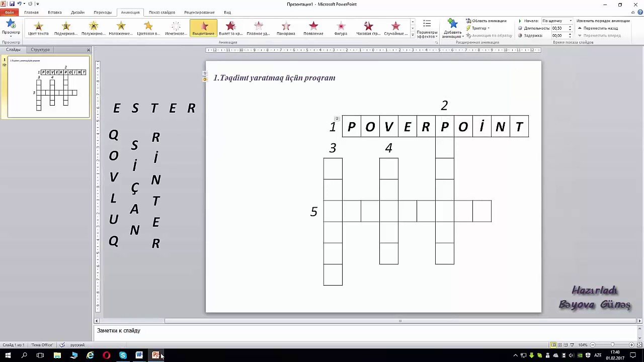Apply the Цвет текста animation effect
Viewport: 644px width, 362px height.
[x=38, y=28]
